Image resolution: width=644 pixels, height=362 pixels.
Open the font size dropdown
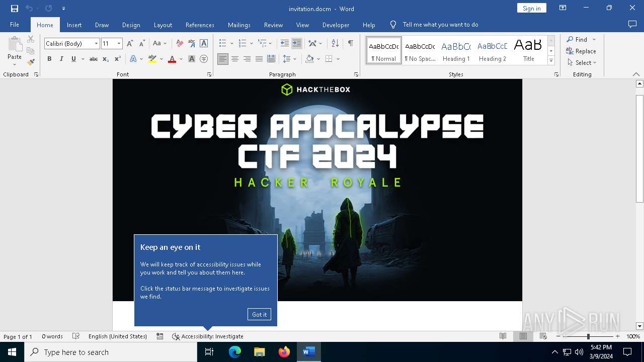click(119, 44)
